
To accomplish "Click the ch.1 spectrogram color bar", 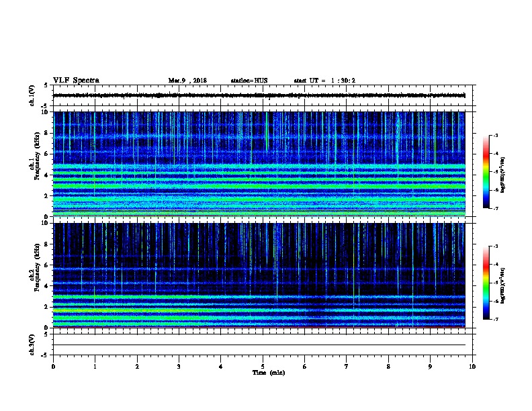I will (486, 172).
